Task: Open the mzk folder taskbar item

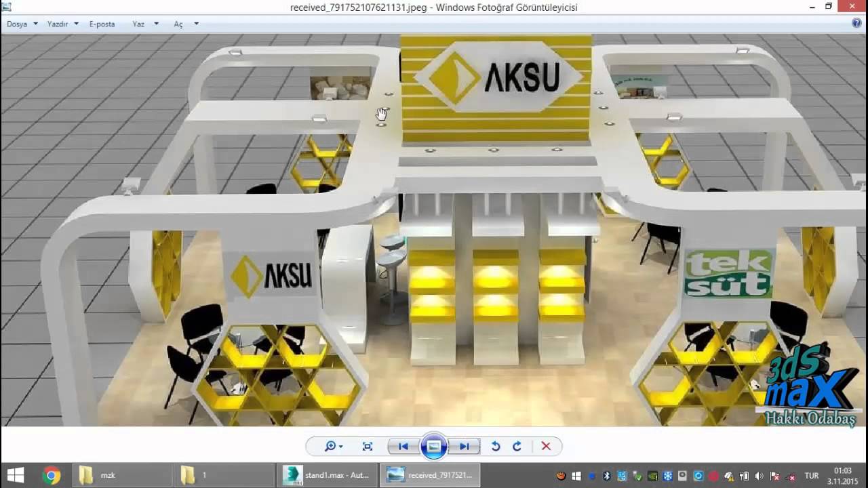Action: pos(122,475)
